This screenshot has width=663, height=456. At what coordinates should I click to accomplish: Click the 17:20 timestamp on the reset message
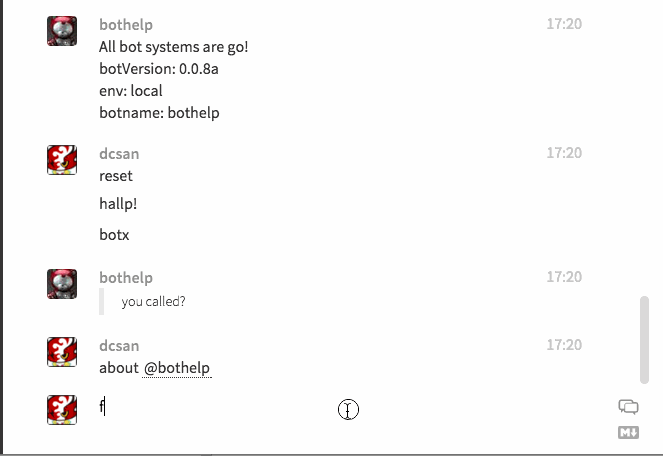tap(564, 153)
